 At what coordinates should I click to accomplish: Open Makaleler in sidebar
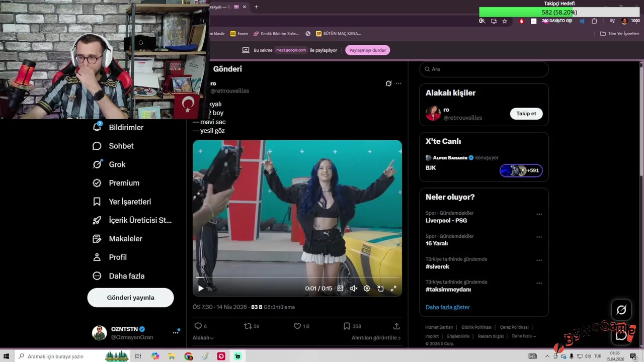[x=117, y=239]
